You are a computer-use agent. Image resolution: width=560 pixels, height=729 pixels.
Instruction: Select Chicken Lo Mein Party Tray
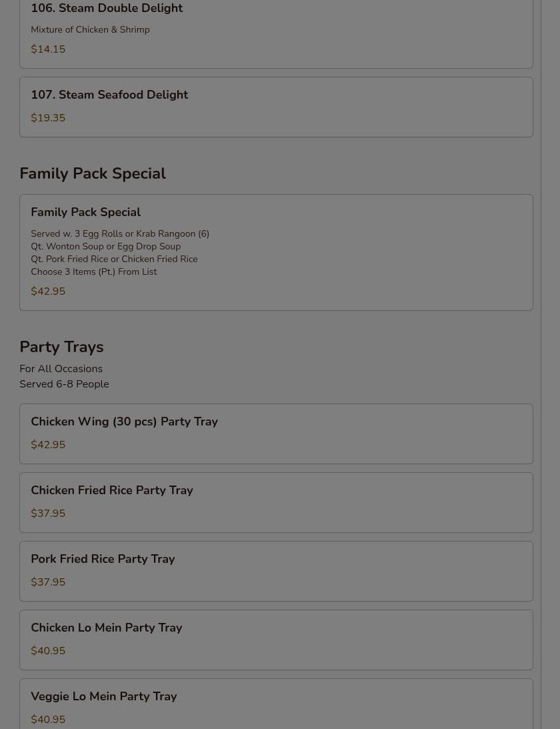point(106,628)
